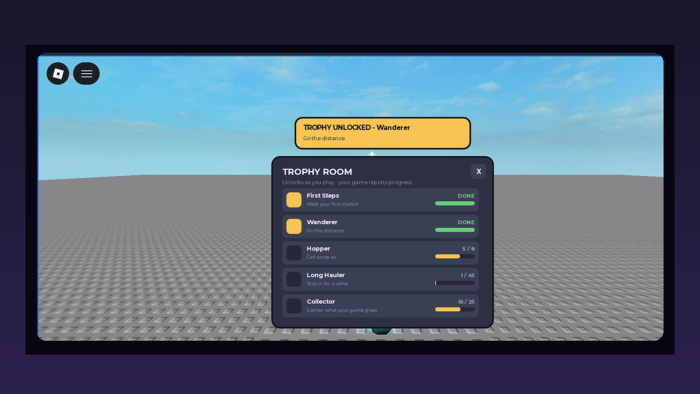Select the Long Hauler trophy name
Viewport: 700px width, 394px height.
pyautogui.click(x=325, y=275)
